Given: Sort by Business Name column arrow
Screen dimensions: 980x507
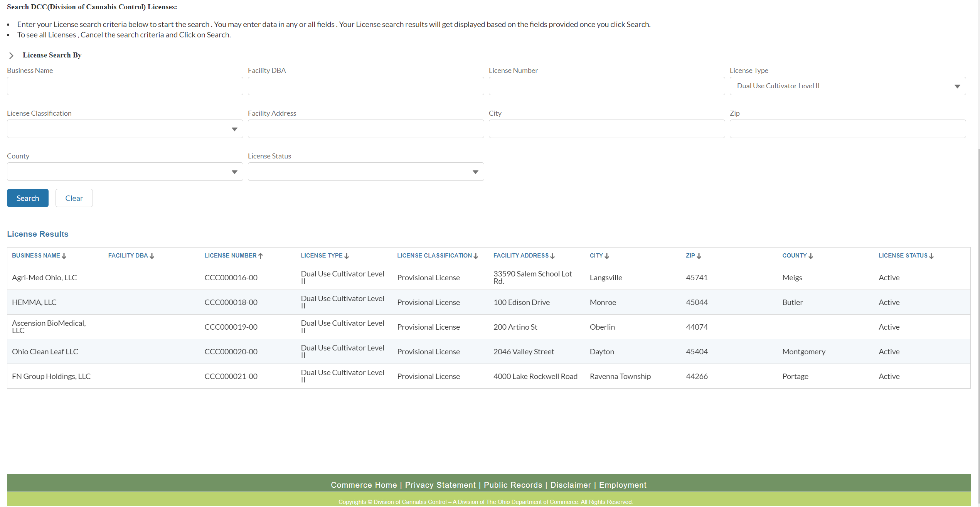Looking at the screenshot, I should point(64,256).
